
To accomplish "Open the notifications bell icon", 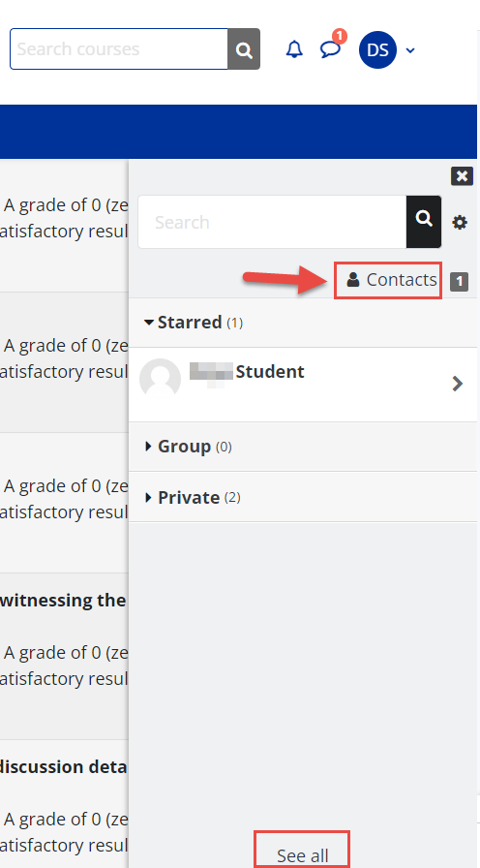I will [294, 49].
